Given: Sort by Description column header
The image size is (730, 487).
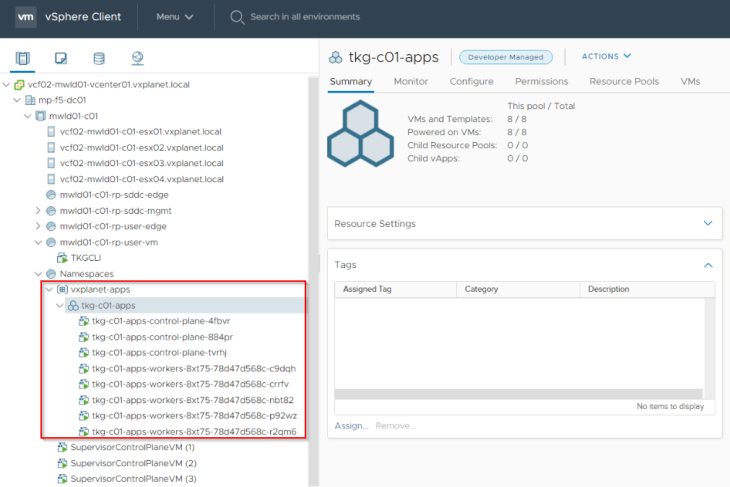Looking at the screenshot, I should coord(647,289).
